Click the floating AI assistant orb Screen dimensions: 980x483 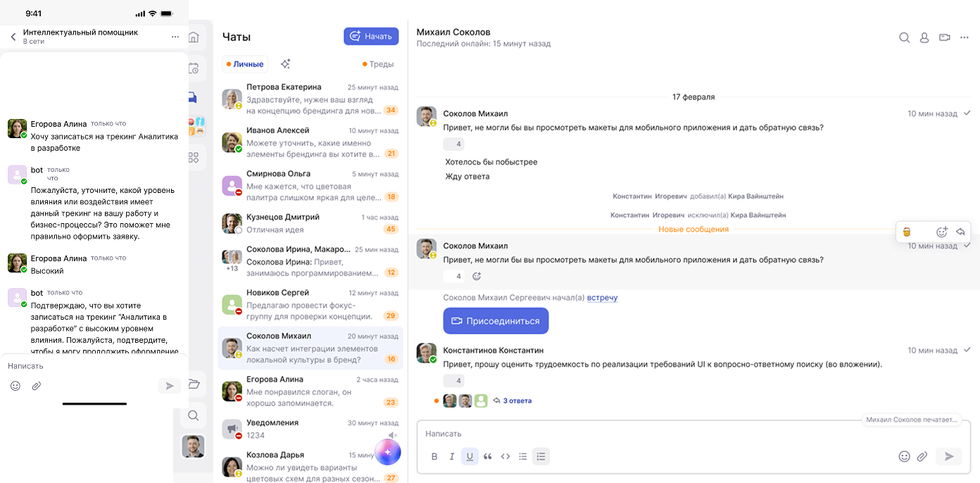coord(387,452)
